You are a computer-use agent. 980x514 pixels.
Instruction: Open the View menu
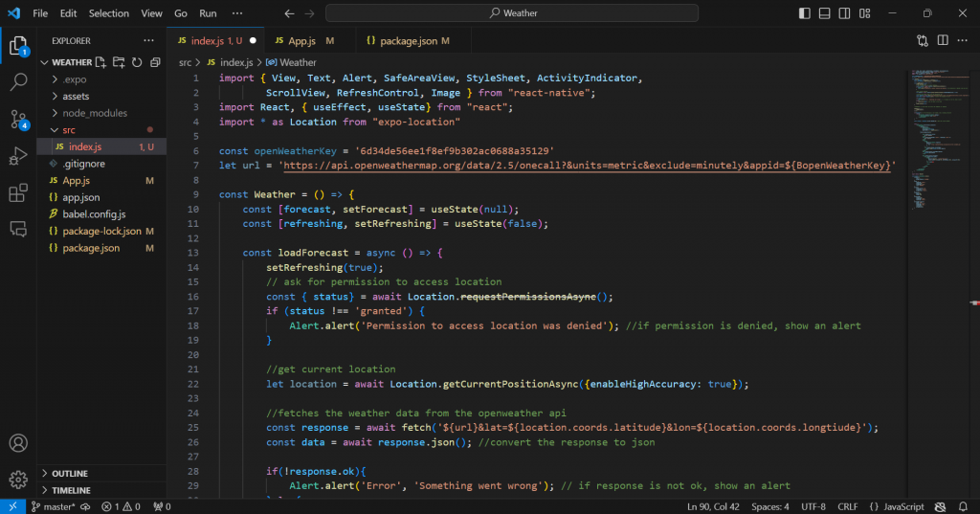click(x=151, y=13)
